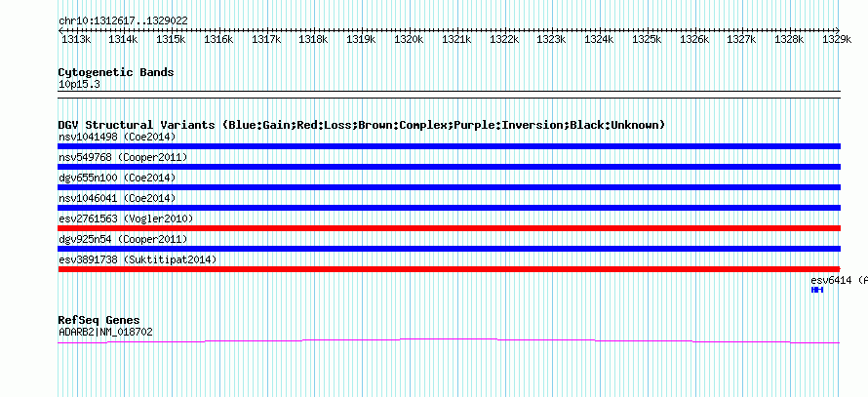The width and height of the screenshot is (868, 397).
Task: Click the 1319k ruler mark
Action: coord(362,39)
